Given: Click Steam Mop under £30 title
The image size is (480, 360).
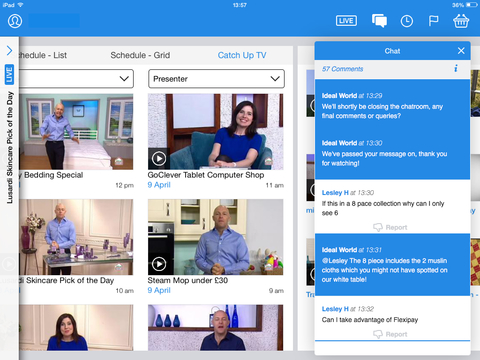Looking at the screenshot, I should point(188,280).
